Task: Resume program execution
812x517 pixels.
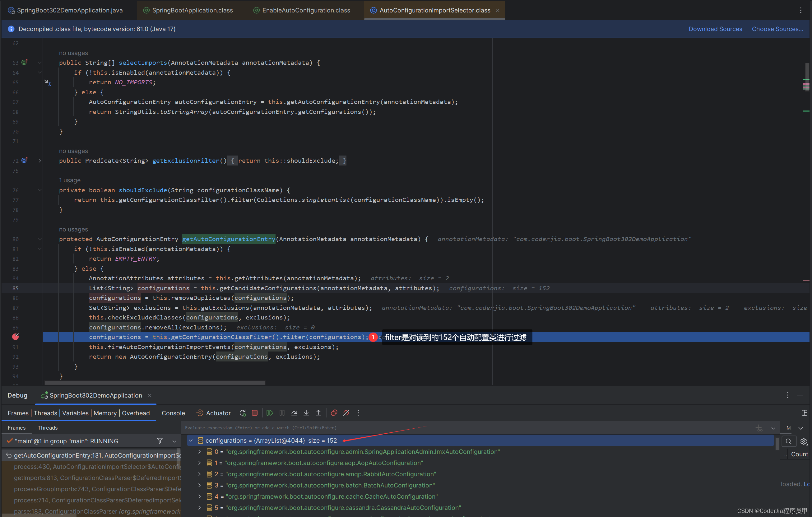Action: coord(270,412)
